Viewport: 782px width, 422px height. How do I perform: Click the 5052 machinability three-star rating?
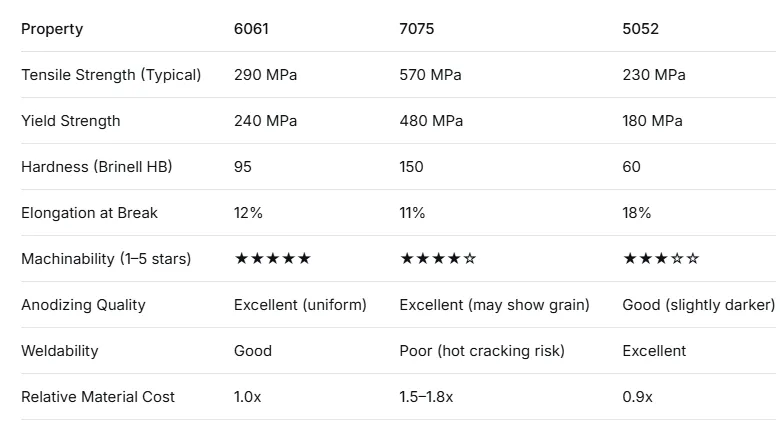[661, 259]
